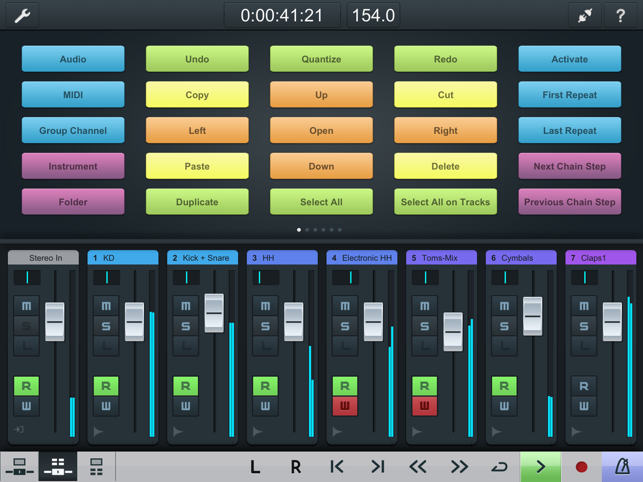Open the wrench setup menu
The height and width of the screenshot is (482, 643).
[20, 15]
